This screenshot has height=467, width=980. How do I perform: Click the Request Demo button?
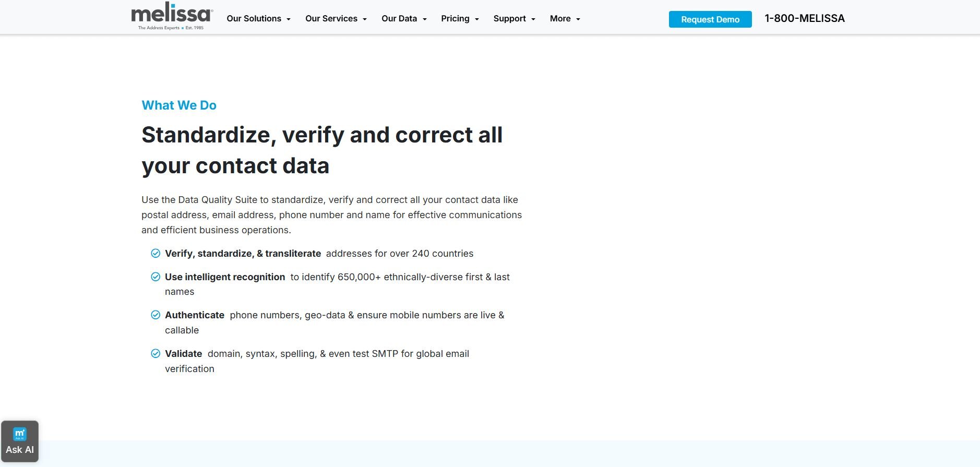point(710,19)
